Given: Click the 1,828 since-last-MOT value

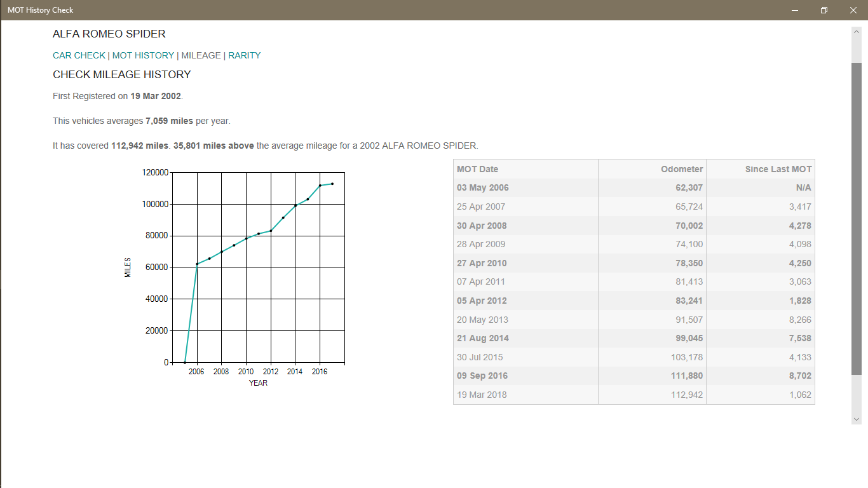Looking at the screenshot, I should click(800, 301).
